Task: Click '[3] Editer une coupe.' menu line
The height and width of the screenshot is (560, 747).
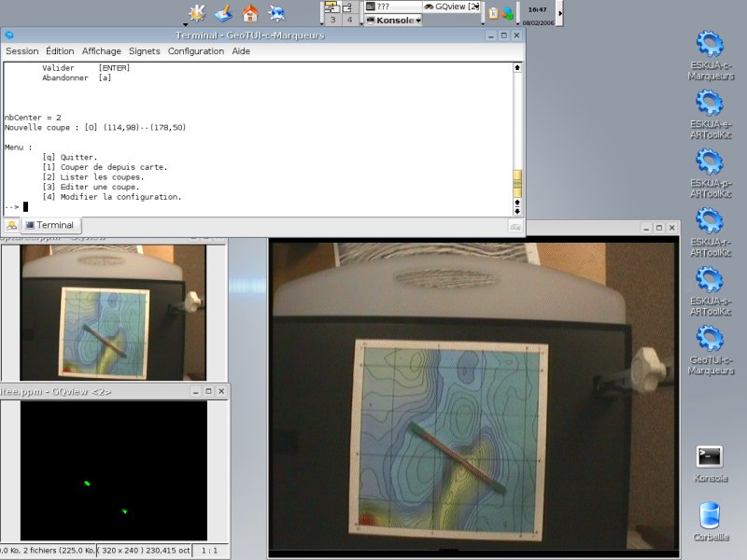Action: pyautogui.click(x=91, y=188)
